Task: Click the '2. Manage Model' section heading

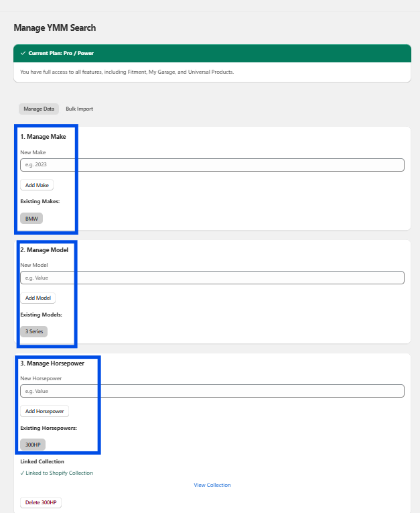Action: pyautogui.click(x=44, y=250)
